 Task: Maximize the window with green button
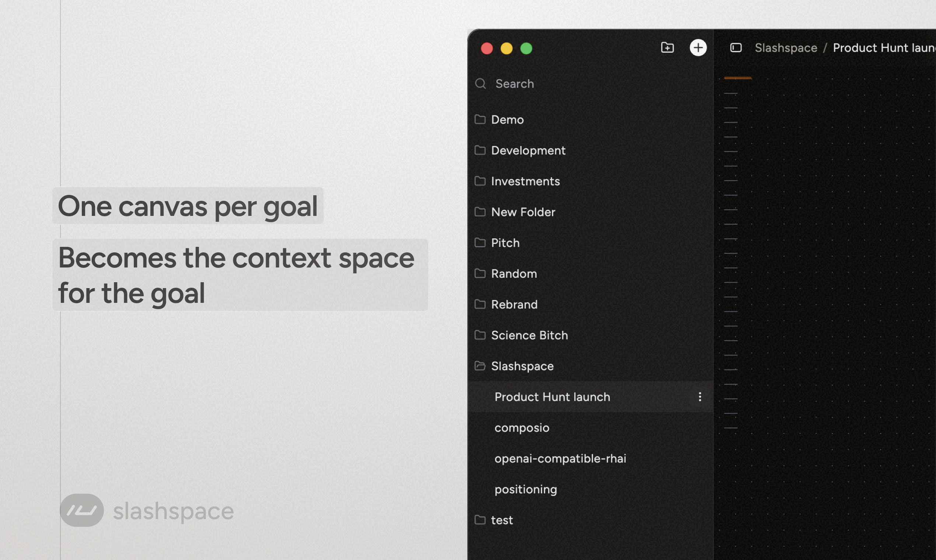526,48
